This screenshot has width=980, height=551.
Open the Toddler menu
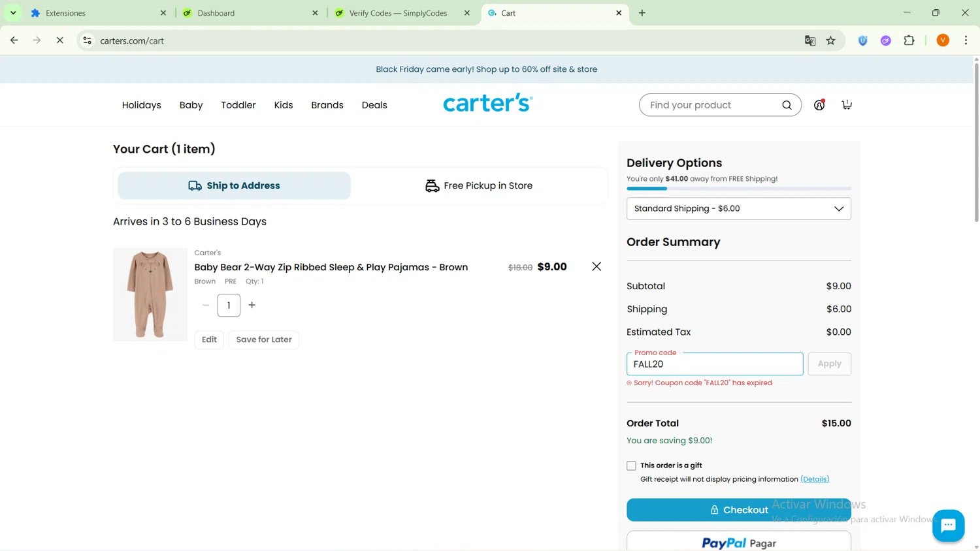click(x=238, y=105)
